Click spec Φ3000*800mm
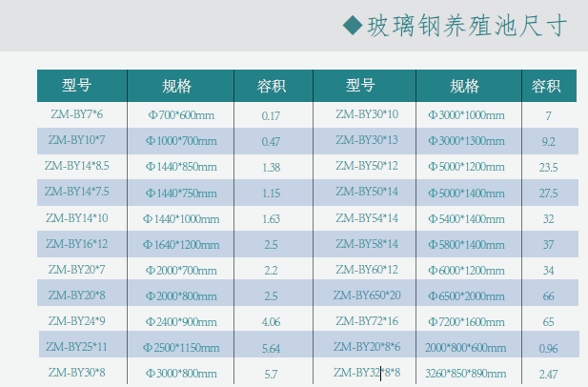Screen dimensions: 588x387 (x=181, y=374)
